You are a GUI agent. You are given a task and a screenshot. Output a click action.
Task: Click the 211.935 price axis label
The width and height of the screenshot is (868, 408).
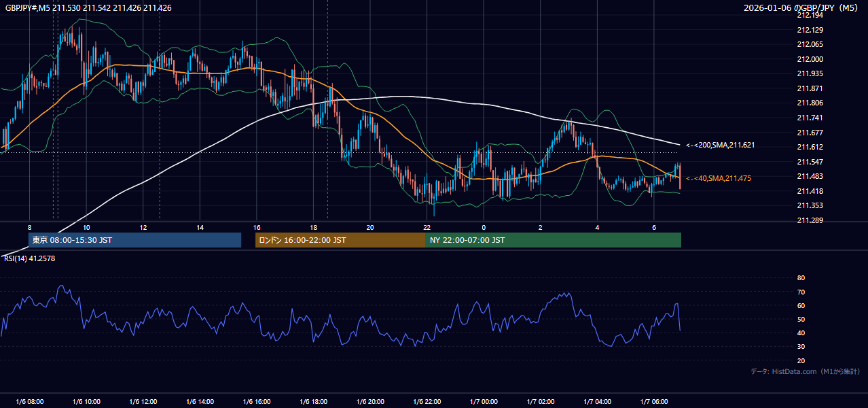[x=810, y=73]
